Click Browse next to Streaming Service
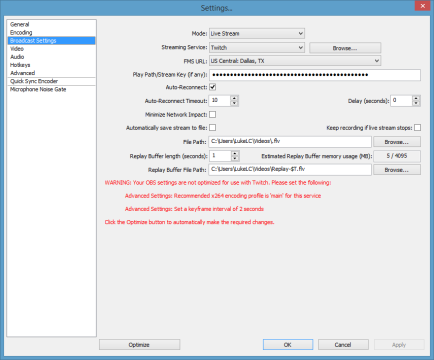This screenshot has width=434, height=360. click(345, 48)
